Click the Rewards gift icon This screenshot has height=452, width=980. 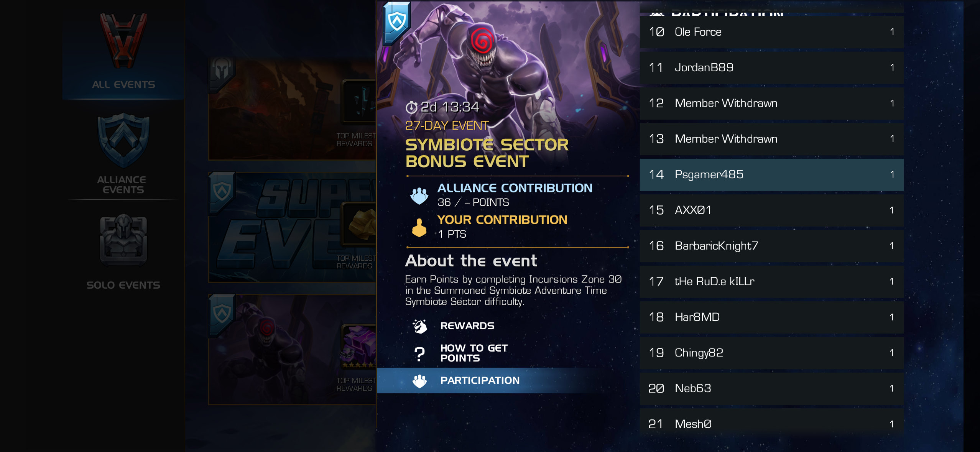pyautogui.click(x=419, y=326)
